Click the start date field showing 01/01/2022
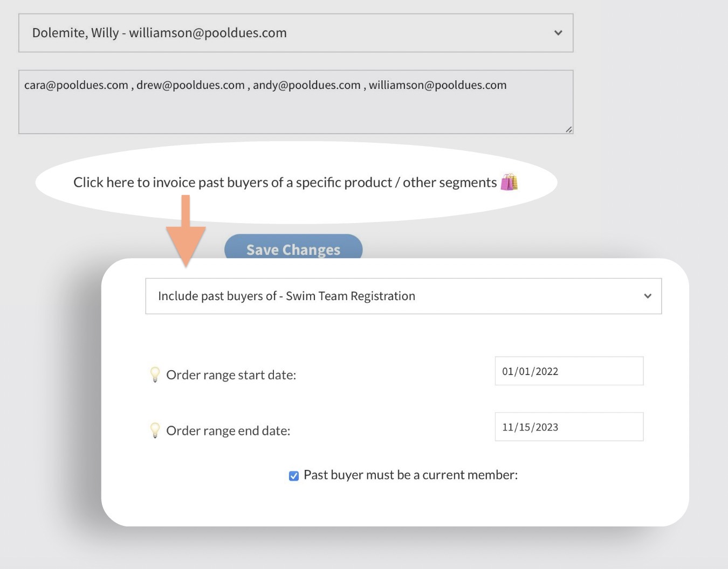The height and width of the screenshot is (569, 728). (569, 371)
